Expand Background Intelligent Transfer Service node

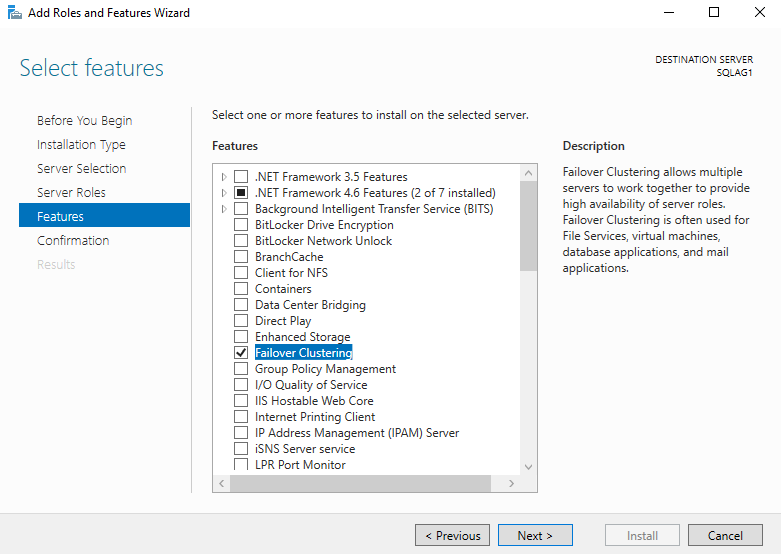tap(224, 209)
